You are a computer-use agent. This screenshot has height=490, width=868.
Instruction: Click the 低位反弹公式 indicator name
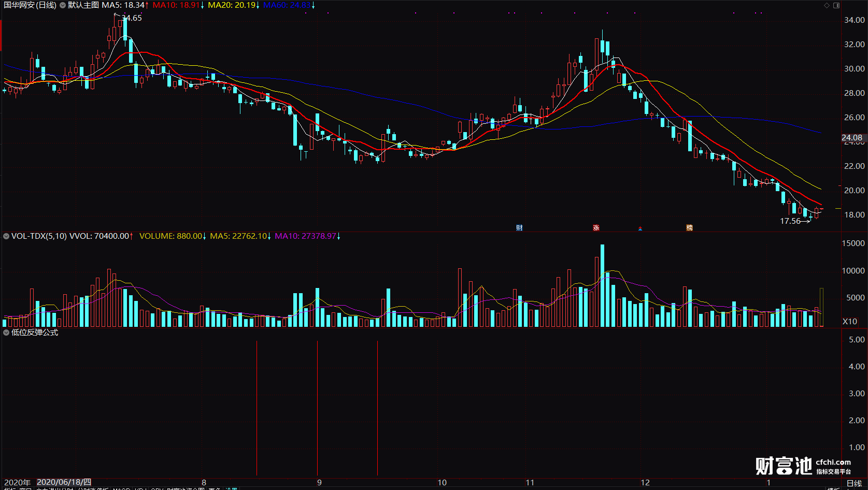[x=35, y=333]
